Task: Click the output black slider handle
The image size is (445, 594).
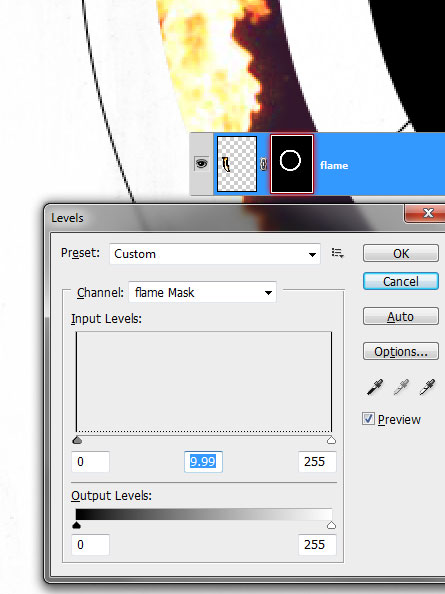Action: [77, 525]
